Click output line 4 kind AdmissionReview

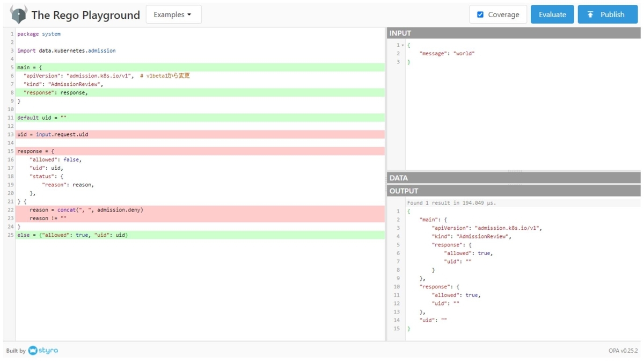pos(472,236)
